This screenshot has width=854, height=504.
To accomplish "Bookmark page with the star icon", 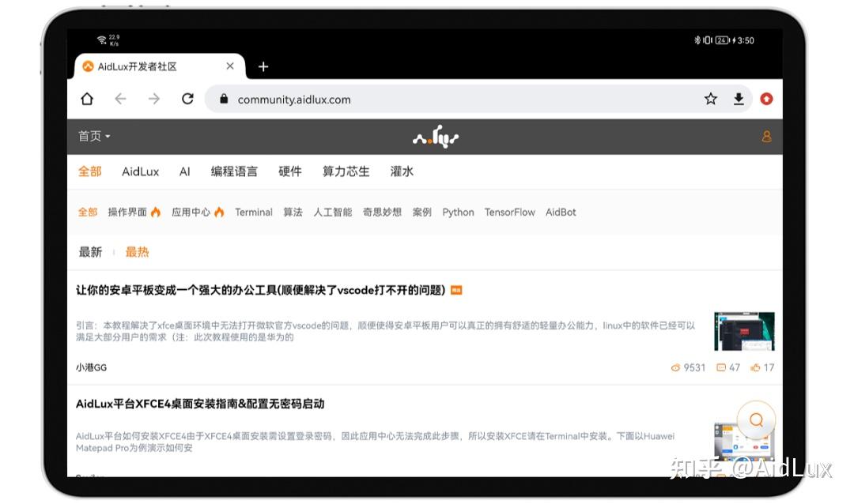I will pos(710,99).
